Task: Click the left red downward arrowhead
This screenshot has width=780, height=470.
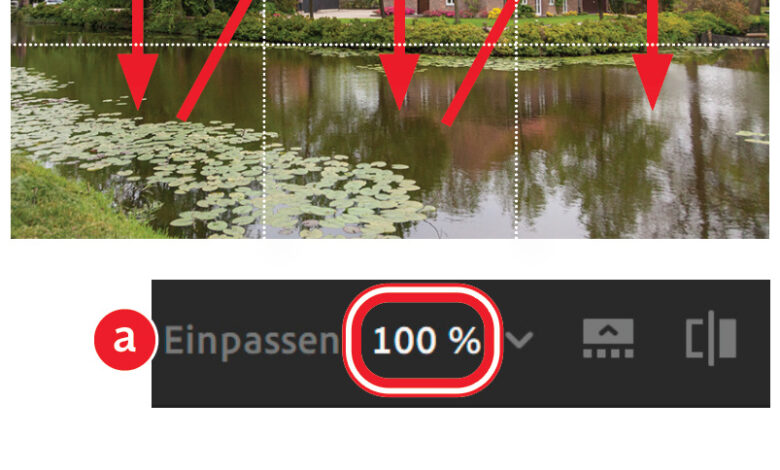Action: (138, 81)
